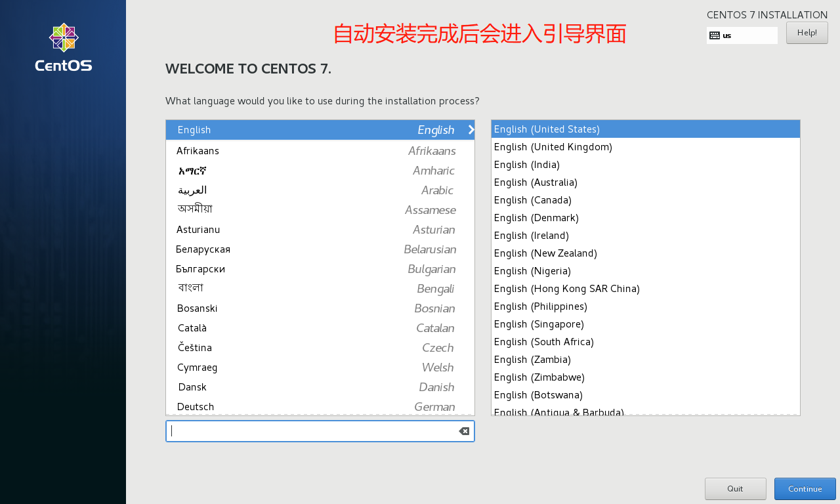This screenshot has width=840, height=504.
Task: Choose Deutsch language row
Action: tap(320, 407)
